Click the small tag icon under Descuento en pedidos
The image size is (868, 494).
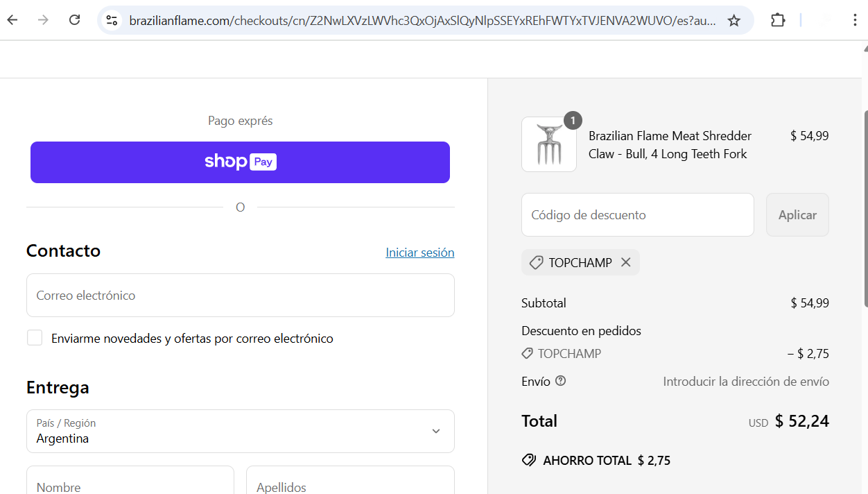pyautogui.click(x=528, y=353)
